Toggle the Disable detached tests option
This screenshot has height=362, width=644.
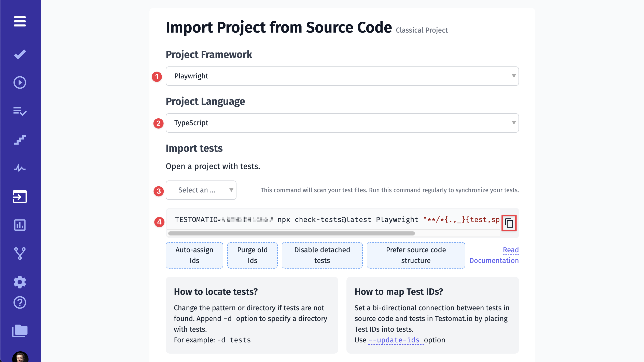322,255
